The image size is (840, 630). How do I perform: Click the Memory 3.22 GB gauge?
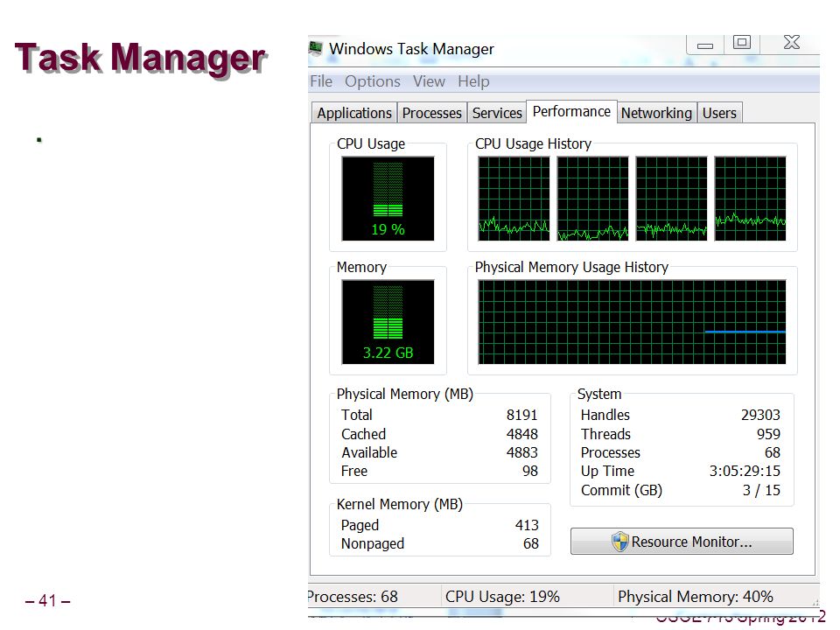click(388, 322)
